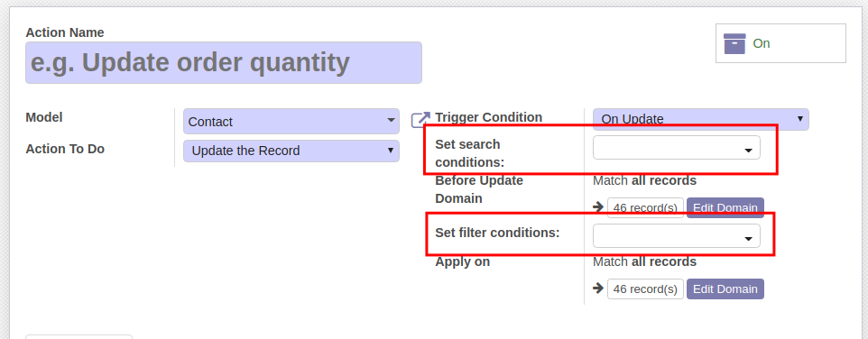Click the arrow icon under Before Update Domain
The height and width of the screenshot is (339, 868).
point(597,206)
